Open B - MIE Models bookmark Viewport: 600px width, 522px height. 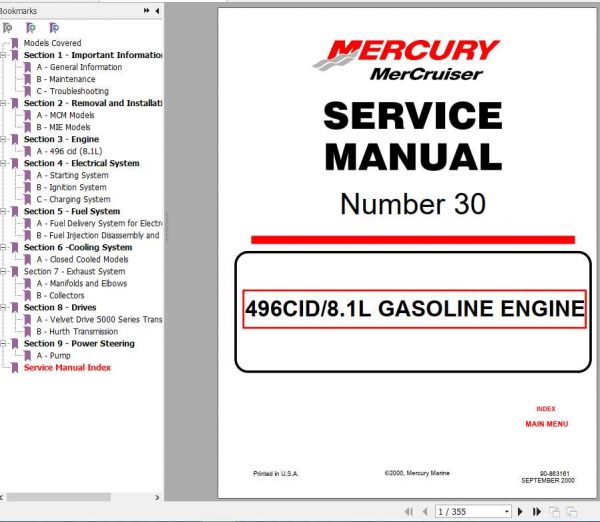[x=64, y=127]
